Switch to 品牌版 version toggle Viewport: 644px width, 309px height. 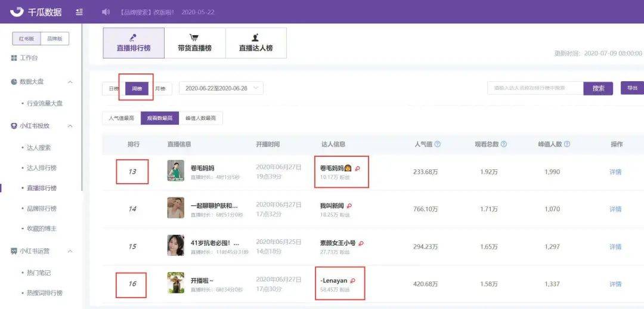click(x=55, y=39)
